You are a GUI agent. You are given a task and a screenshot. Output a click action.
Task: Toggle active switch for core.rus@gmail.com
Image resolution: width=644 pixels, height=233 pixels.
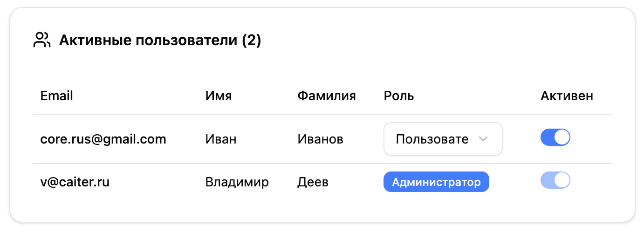click(555, 138)
